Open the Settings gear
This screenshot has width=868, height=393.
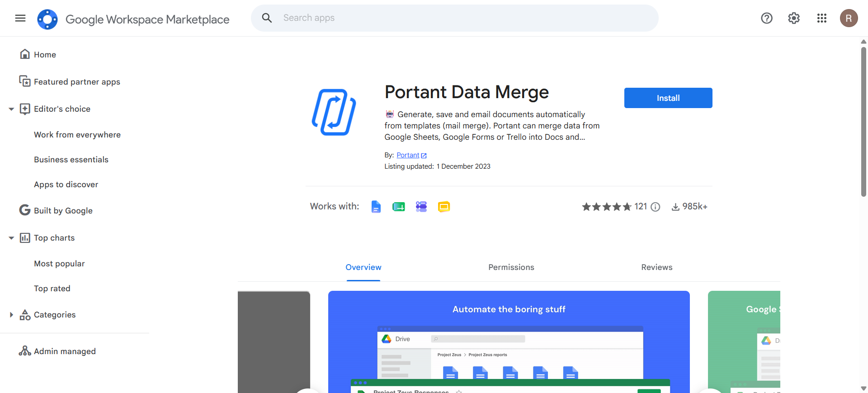point(794,18)
